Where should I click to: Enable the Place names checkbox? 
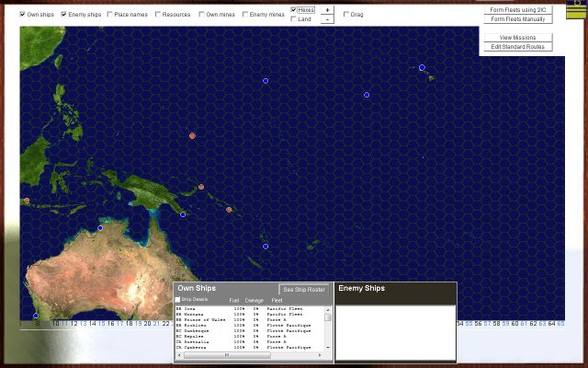109,15
